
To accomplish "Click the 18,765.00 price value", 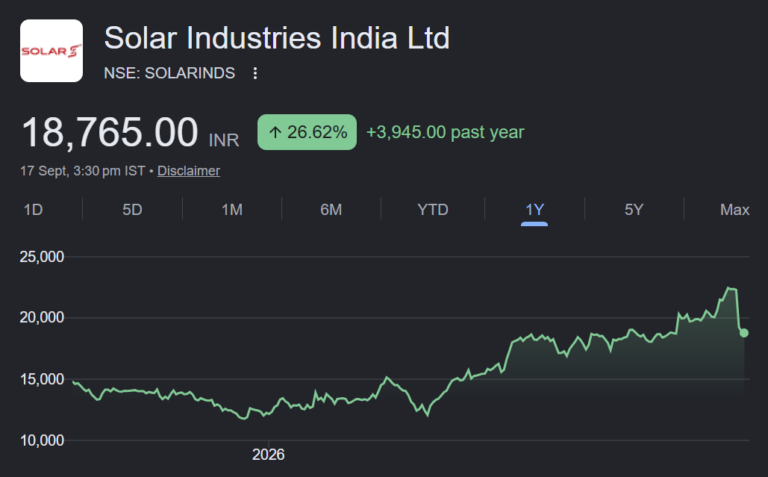I will point(110,132).
